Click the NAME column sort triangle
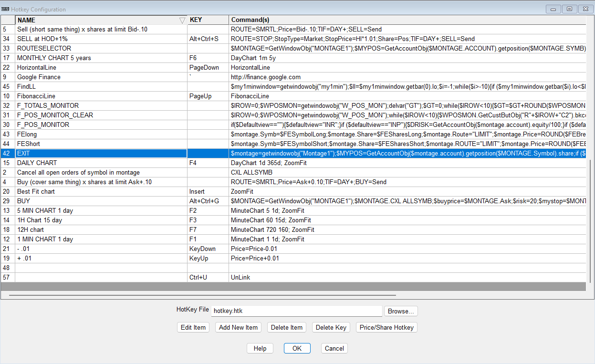 pyautogui.click(x=182, y=20)
